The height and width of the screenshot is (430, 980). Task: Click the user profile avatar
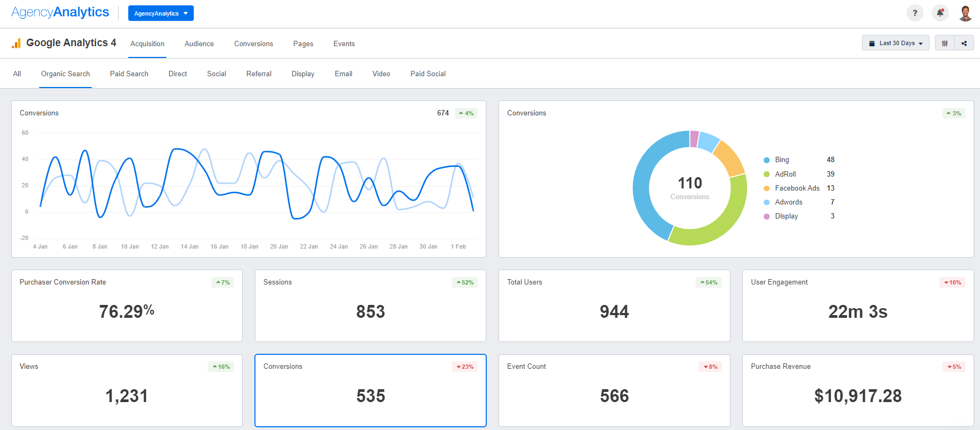point(965,13)
